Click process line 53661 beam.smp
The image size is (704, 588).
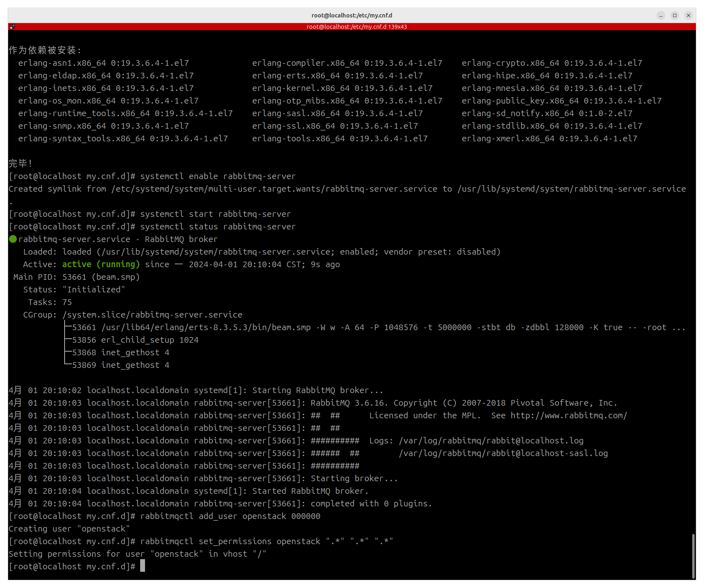pos(379,328)
